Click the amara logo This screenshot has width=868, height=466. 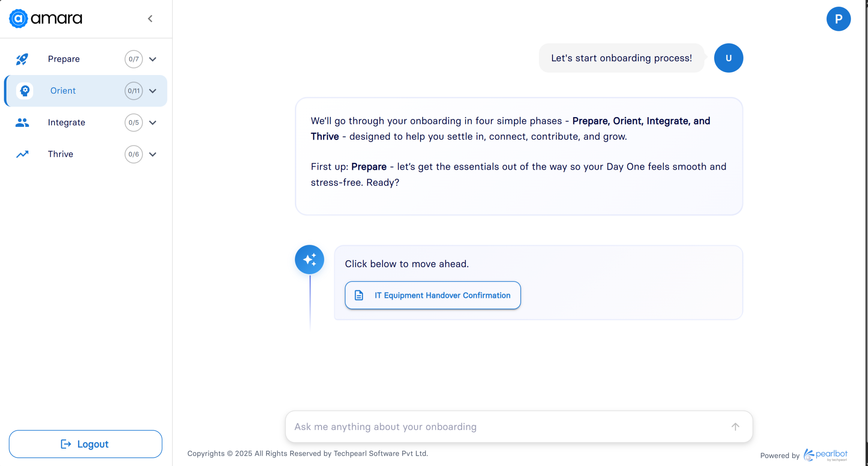tap(46, 18)
